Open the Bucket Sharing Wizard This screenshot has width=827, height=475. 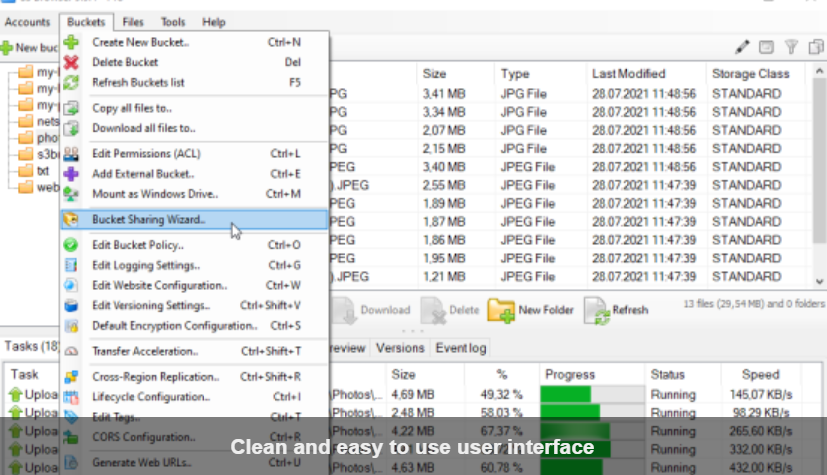point(148,219)
